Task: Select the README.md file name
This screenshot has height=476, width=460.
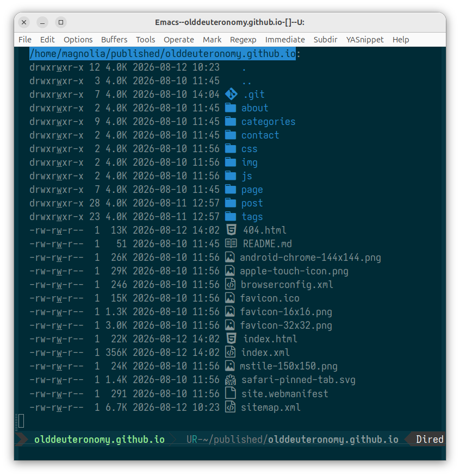Action: point(268,244)
